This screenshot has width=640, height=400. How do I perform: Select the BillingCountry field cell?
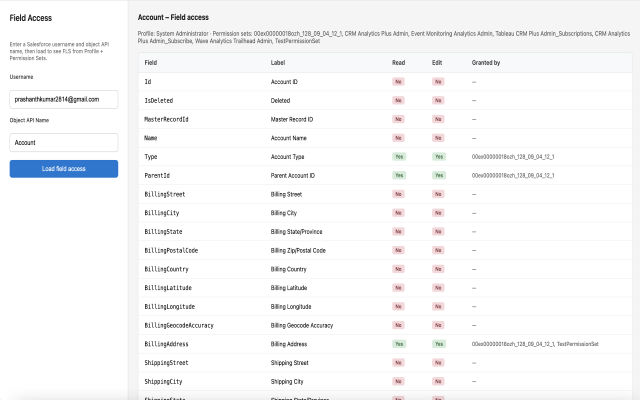(x=167, y=269)
